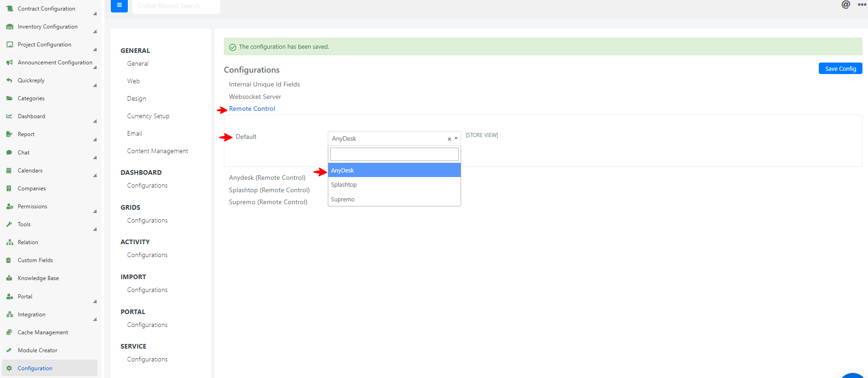
Task: Open Configurations under IMPORT
Action: 147,290
